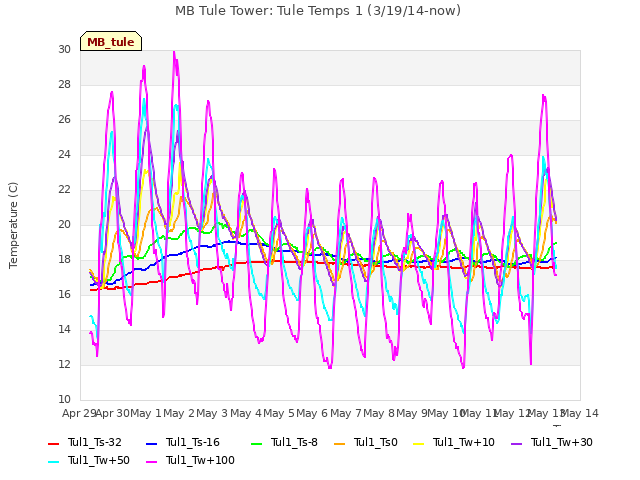Screen dimensions: 640x480
Task: Click the 10 y-axis tick label
Action: (64, 400)
